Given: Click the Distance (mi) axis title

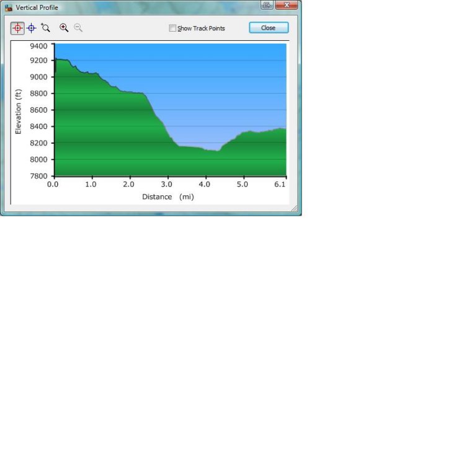Looking at the screenshot, I should [168, 197].
